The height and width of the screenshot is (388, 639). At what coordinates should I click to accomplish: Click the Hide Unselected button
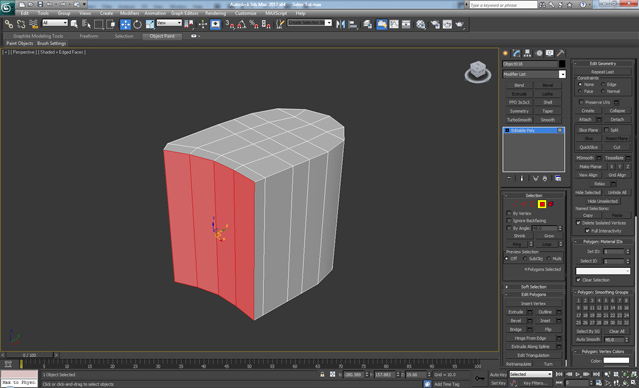click(x=602, y=201)
